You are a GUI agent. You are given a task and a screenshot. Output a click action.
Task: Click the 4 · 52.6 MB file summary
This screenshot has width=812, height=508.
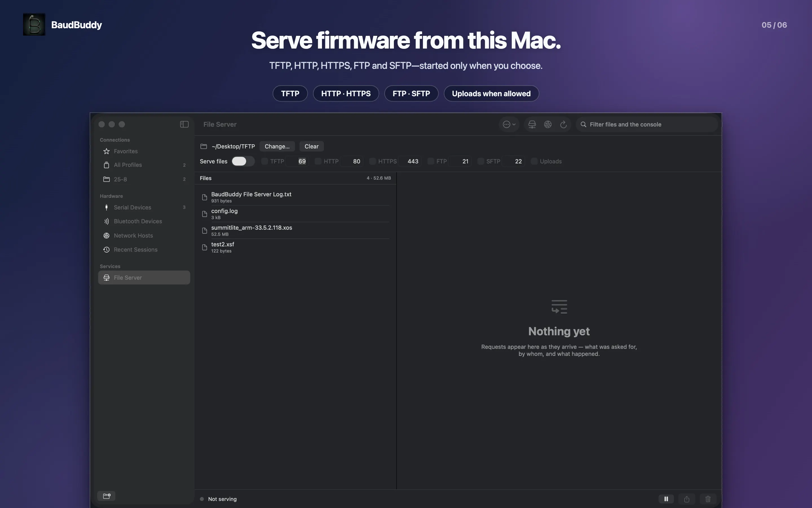tap(378, 178)
